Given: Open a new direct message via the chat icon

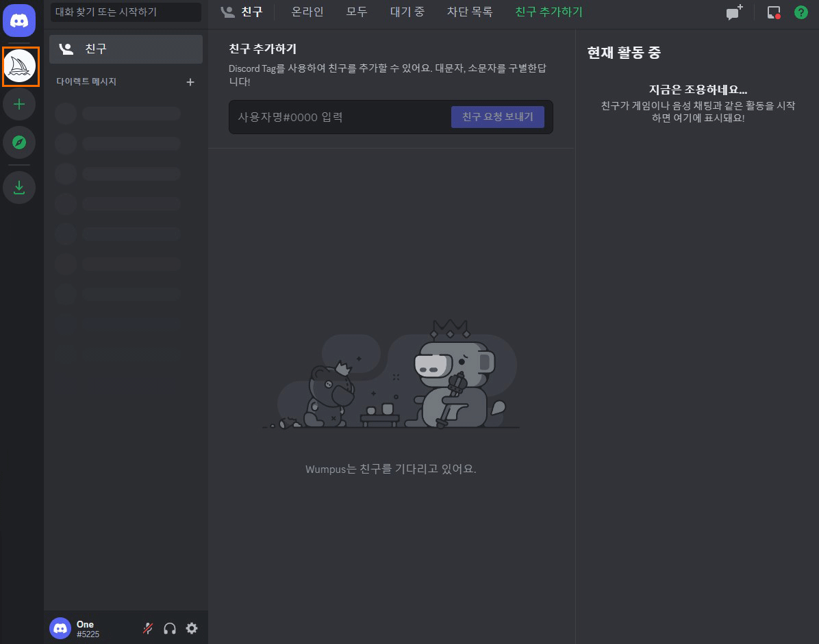Looking at the screenshot, I should [x=733, y=12].
